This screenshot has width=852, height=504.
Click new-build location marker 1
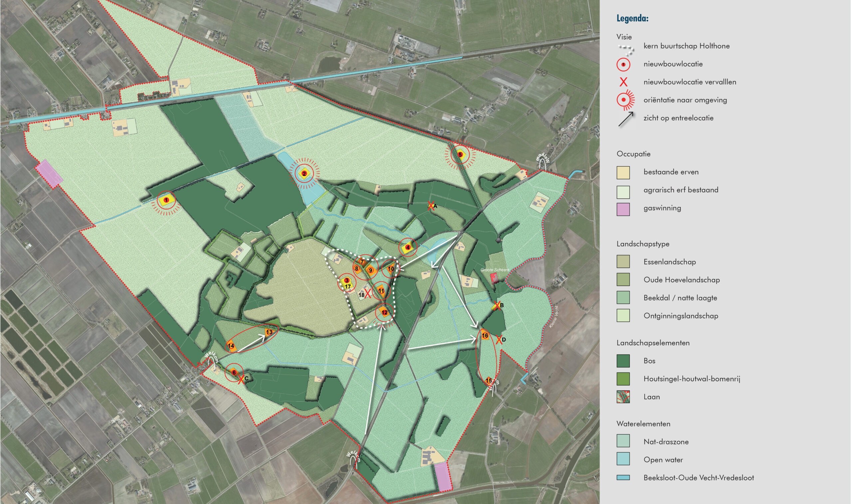tap(166, 200)
